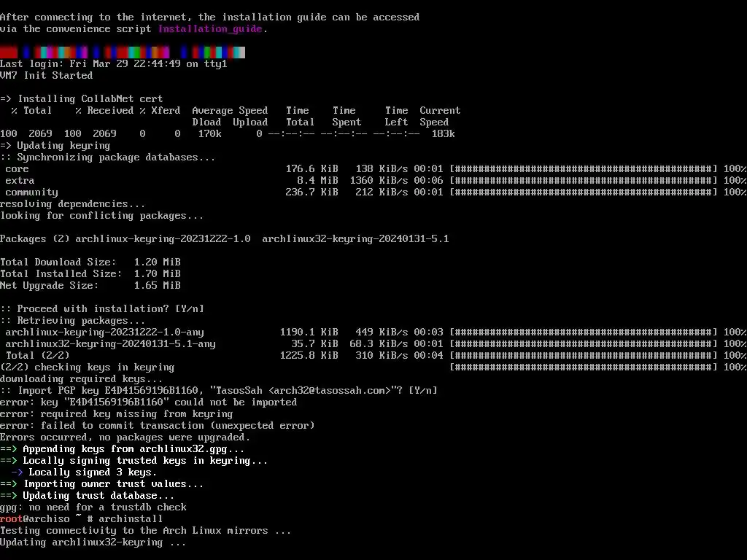Screen dimensions: 747x560
Task: Click the 'VM7 Init Started' line
Action: pos(46,76)
